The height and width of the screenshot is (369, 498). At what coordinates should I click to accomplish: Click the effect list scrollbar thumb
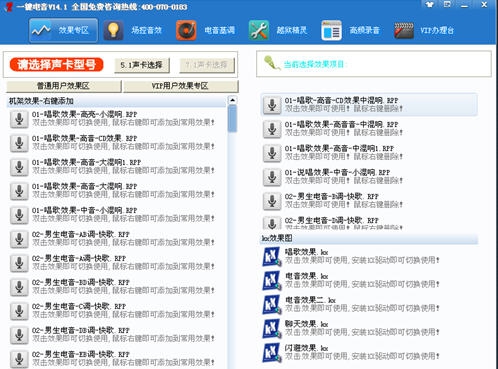click(x=233, y=119)
